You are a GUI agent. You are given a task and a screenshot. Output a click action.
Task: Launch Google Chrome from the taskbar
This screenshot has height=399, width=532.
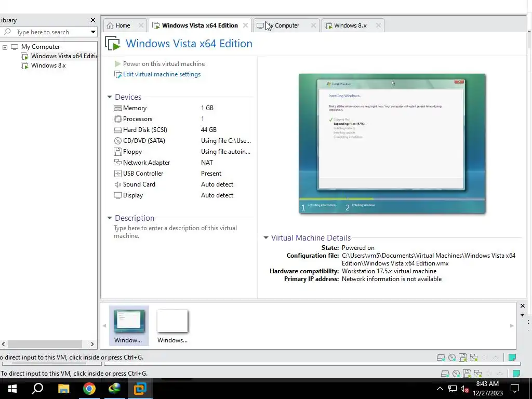89,389
